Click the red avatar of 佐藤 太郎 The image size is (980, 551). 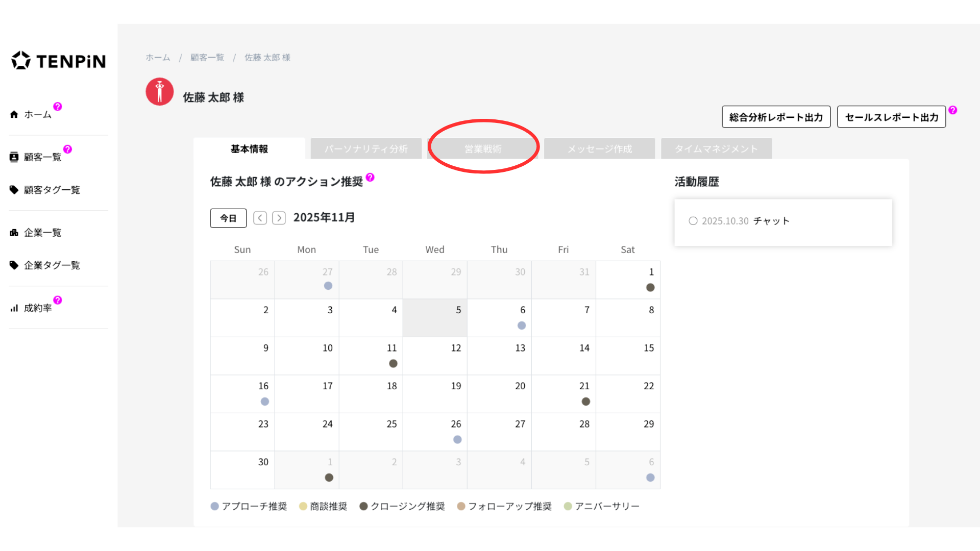coord(160,92)
